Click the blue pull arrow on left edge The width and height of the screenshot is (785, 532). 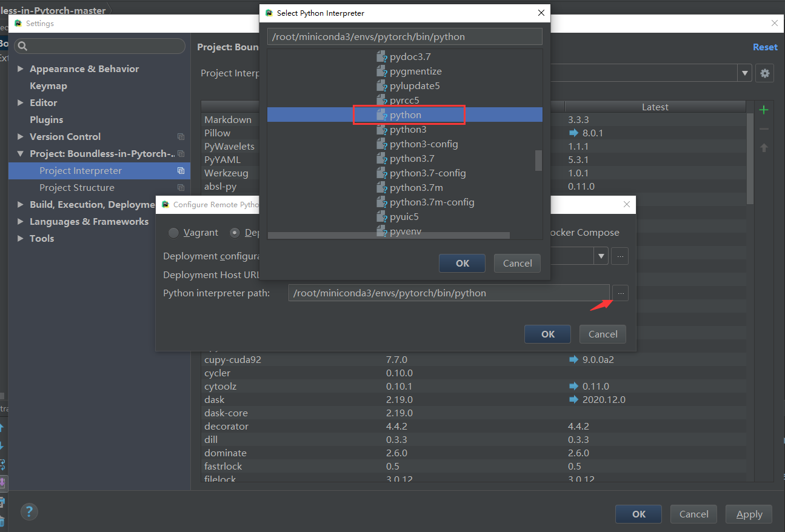coord(4,427)
